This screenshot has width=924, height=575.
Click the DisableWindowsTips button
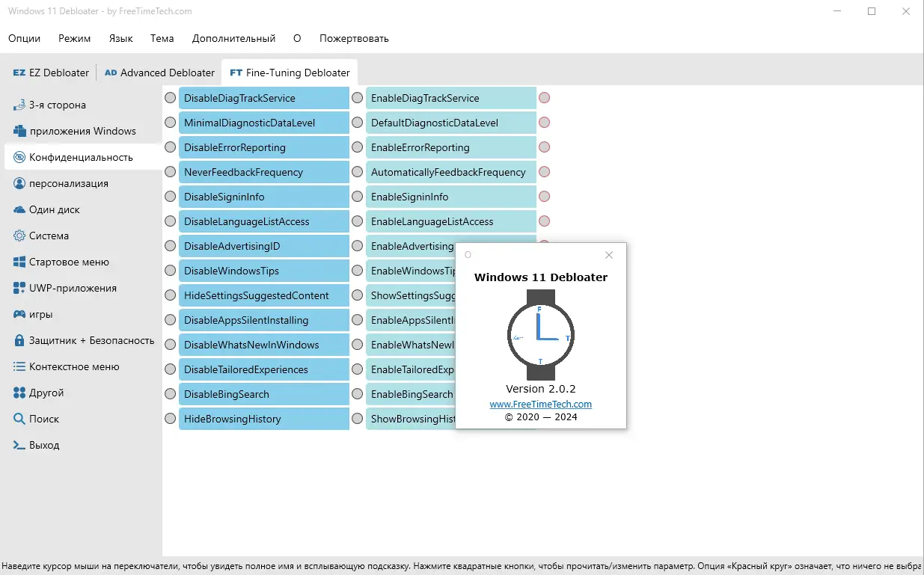pyautogui.click(x=264, y=271)
